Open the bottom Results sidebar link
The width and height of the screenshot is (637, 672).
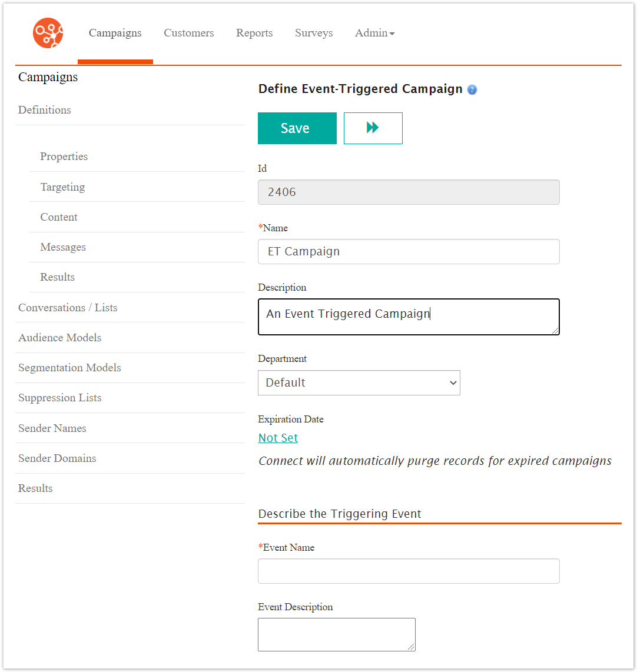coord(35,488)
